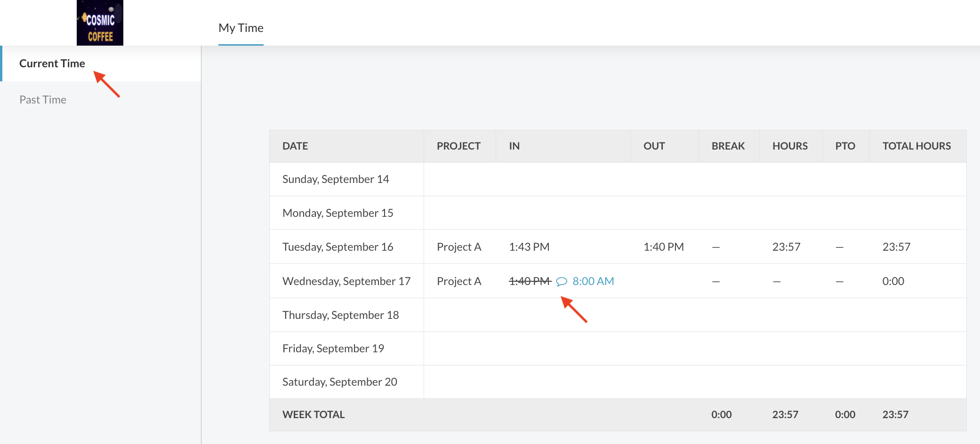Open the My Time tab

(241, 28)
